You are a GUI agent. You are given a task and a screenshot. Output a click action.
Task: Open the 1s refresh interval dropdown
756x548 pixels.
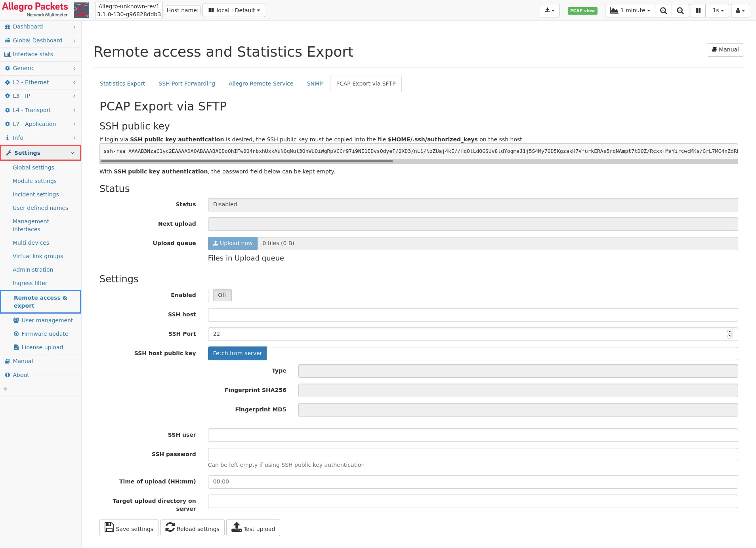(718, 11)
